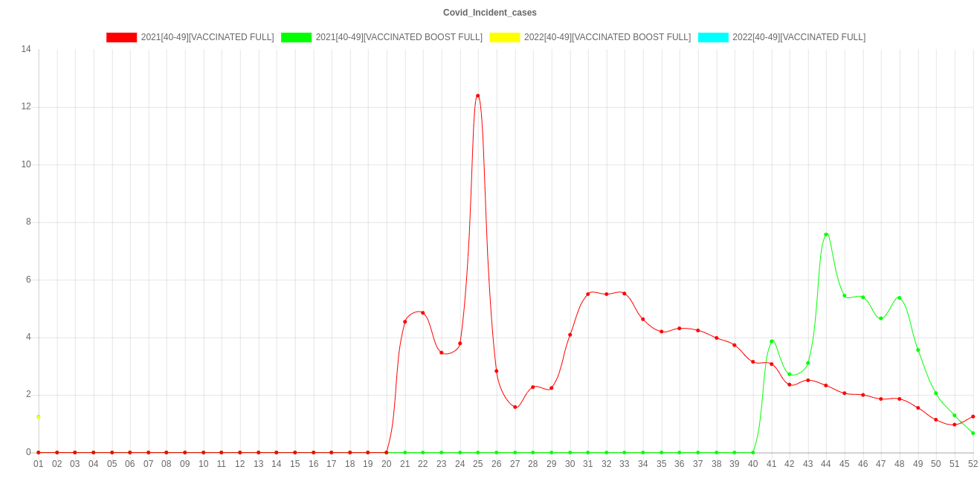Pick the red low point at week 27

[515, 407]
